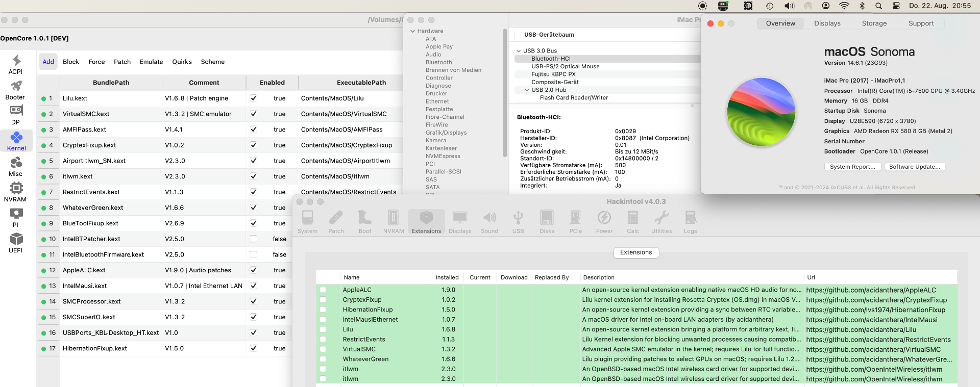Screen dimensions: 980x387
Task: Switch to the Quirks tab
Action: pyautogui.click(x=182, y=62)
